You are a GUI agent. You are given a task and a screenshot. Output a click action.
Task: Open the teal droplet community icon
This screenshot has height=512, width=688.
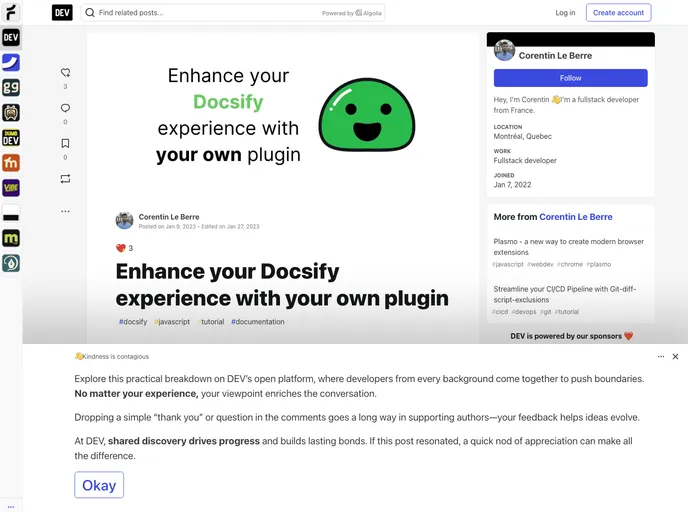11,263
